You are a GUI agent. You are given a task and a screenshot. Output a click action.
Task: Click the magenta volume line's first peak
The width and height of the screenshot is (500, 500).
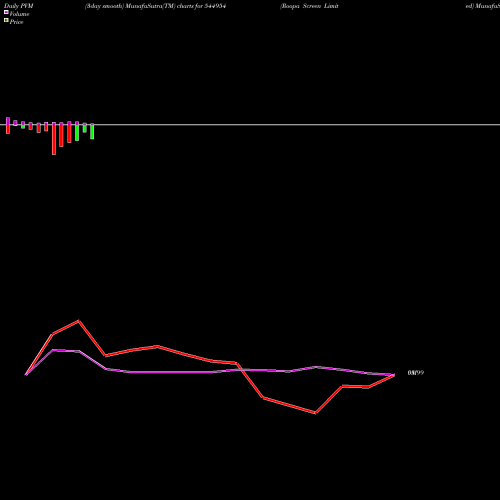[53, 350]
